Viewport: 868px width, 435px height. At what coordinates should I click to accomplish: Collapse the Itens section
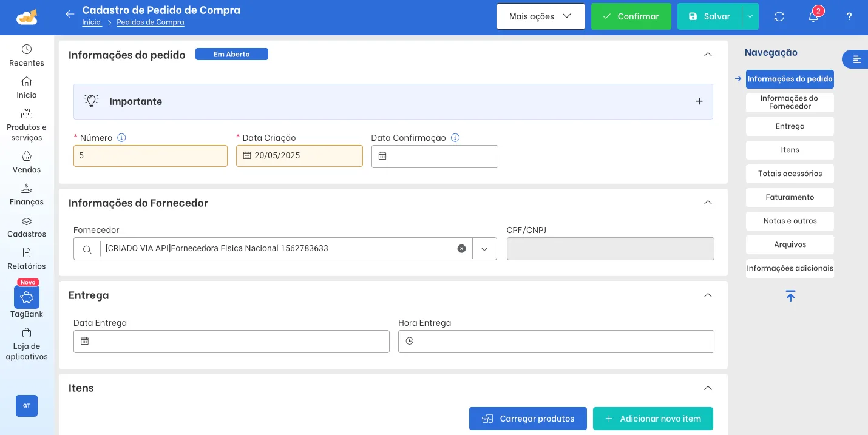pos(708,388)
